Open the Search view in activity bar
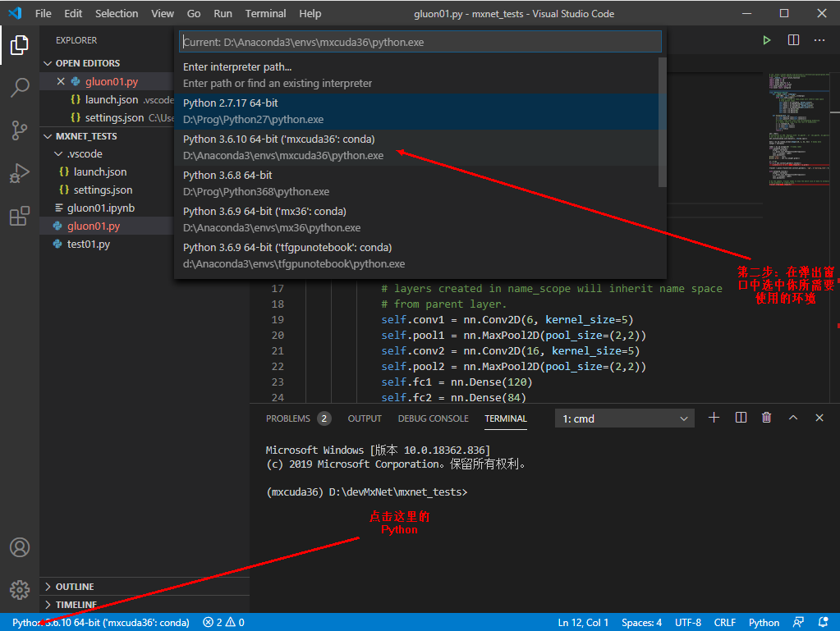Image resolution: width=840 pixels, height=631 pixels. 19,88
